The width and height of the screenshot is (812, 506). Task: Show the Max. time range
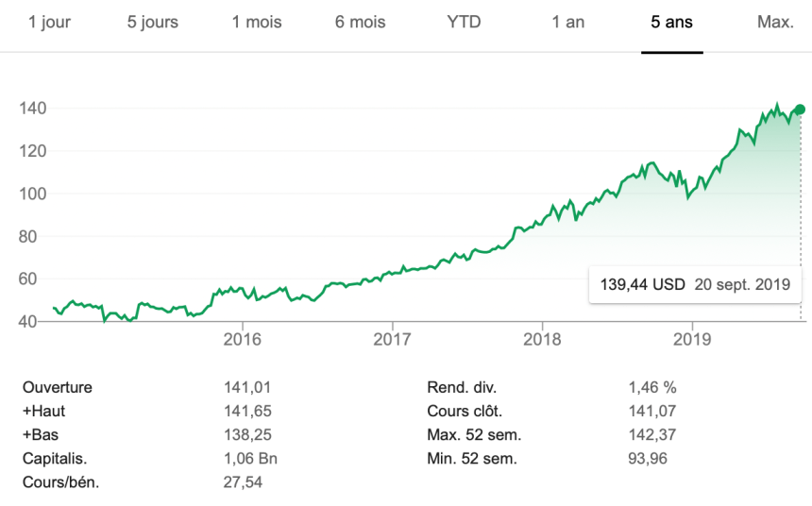(775, 22)
